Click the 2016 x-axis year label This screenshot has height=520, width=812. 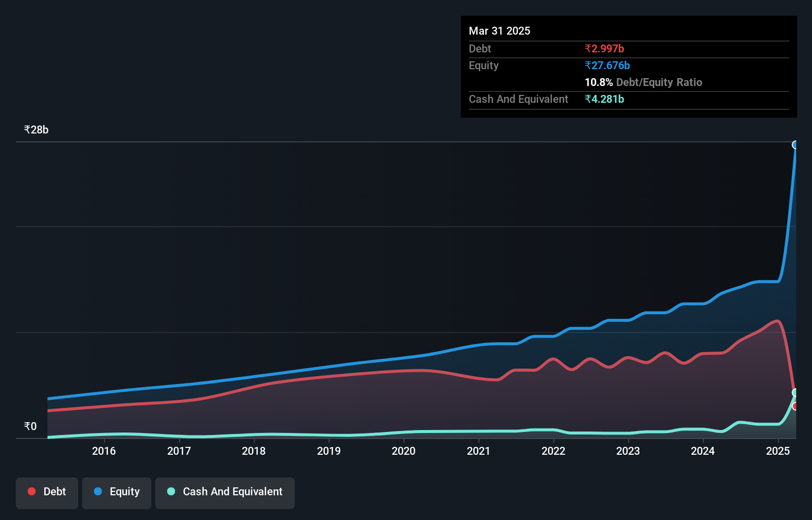coord(104,451)
